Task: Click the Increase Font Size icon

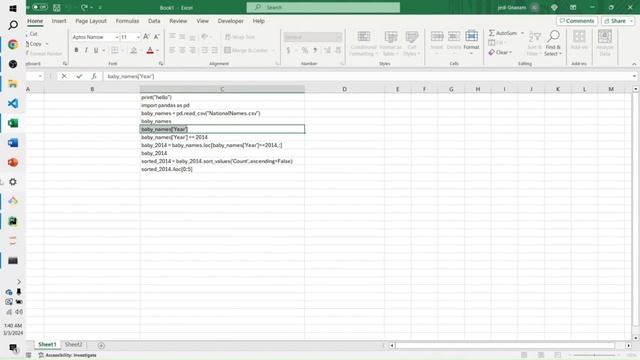Action: tap(146, 37)
